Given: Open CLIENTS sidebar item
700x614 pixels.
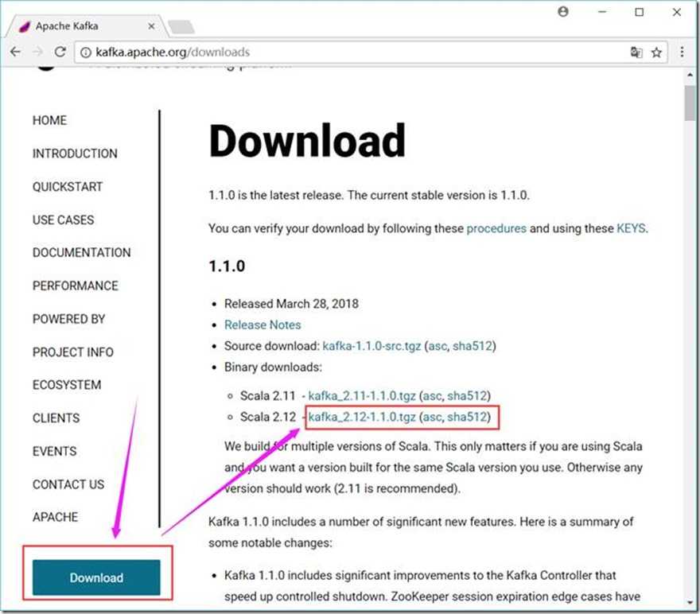Looking at the screenshot, I should 56,418.
